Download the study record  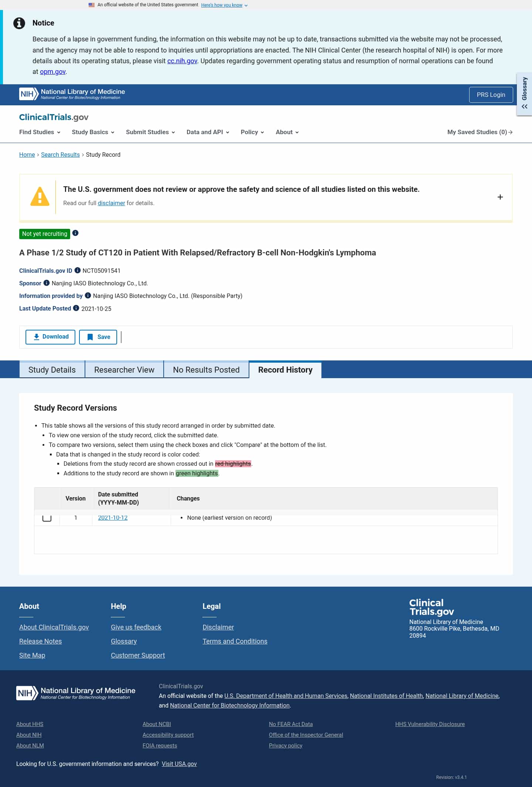(50, 337)
